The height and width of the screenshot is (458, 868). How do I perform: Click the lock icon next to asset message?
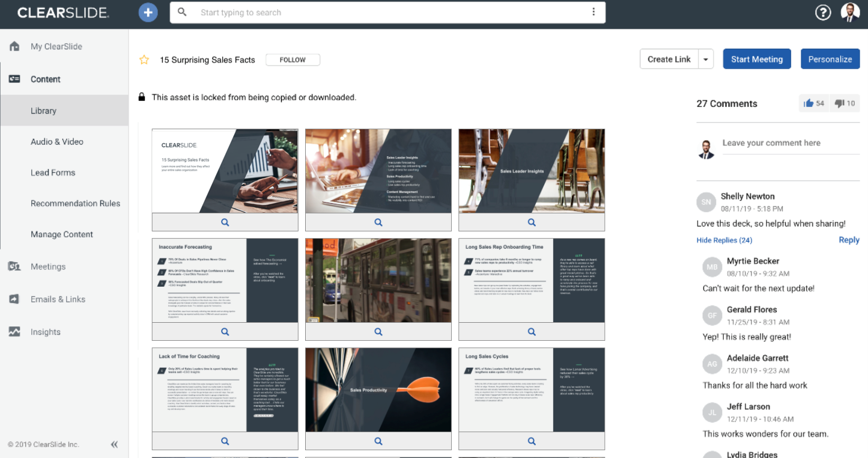pyautogui.click(x=141, y=97)
